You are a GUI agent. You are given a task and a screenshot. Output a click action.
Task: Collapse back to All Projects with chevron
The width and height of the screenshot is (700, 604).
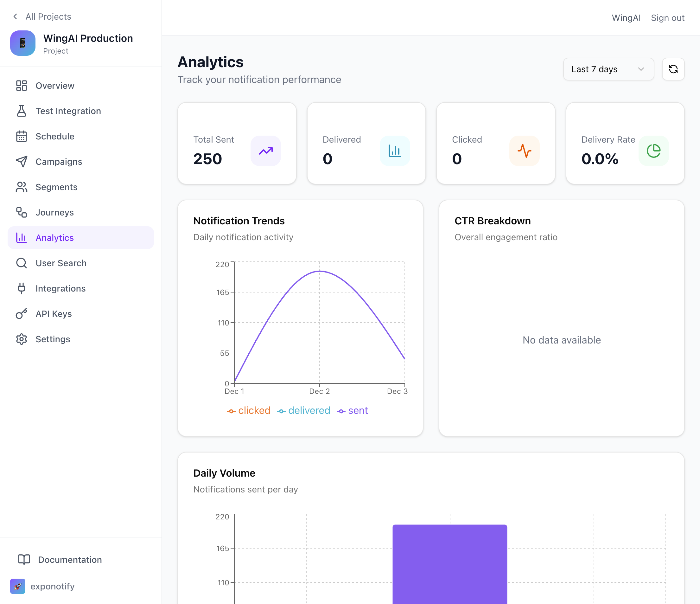coord(16,16)
